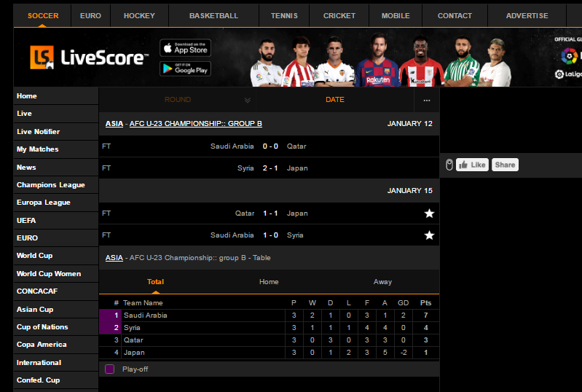Screen dimensions: 582x392
Task: Expand the ROUND dropdown
Action: (247, 100)
